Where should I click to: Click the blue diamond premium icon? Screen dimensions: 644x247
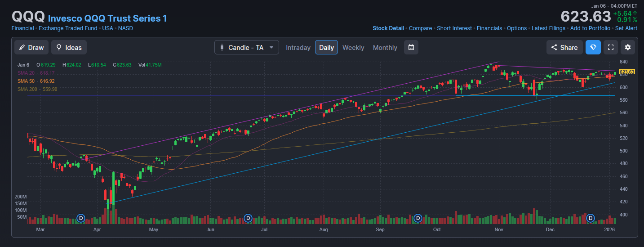point(593,47)
